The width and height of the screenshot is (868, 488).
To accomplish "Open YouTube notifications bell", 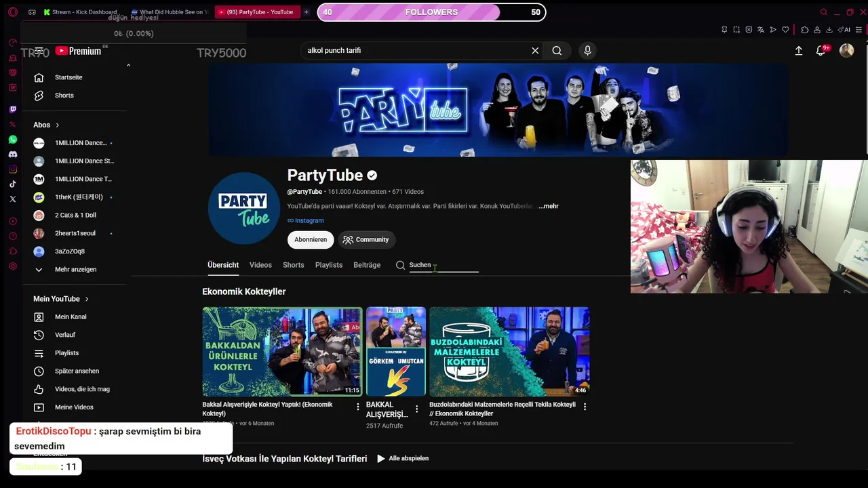I will coord(821,50).
